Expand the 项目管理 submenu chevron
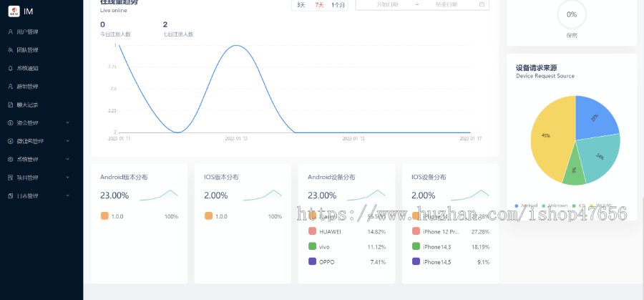The height and width of the screenshot is (300, 644). 68,178
